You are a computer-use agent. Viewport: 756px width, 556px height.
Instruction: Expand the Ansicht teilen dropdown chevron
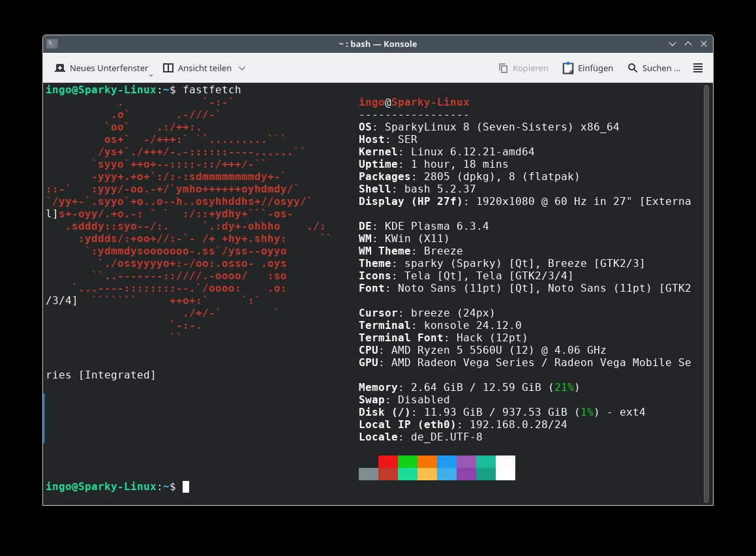click(x=242, y=68)
